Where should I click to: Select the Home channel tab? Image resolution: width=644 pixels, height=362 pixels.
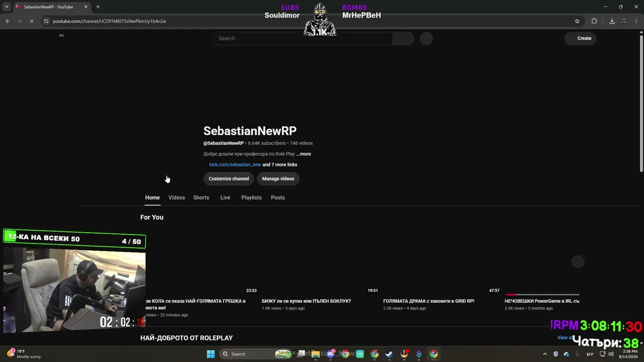tap(152, 198)
